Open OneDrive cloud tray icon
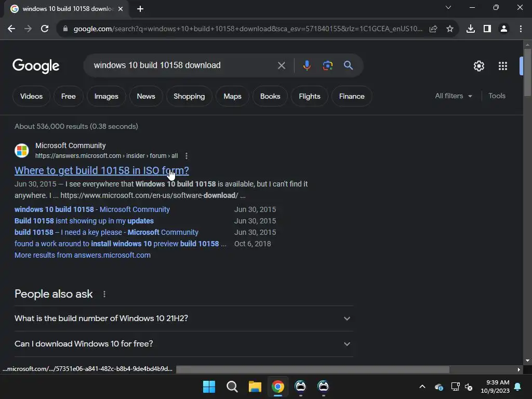The image size is (532, 399). (x=438, y=387)
